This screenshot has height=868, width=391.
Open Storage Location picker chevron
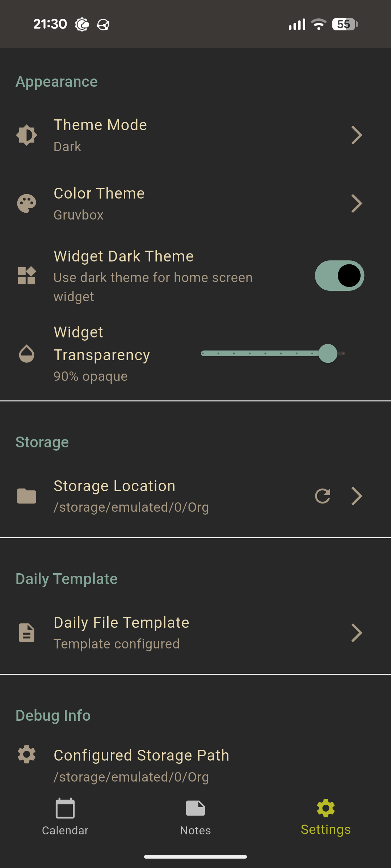(357, 496)
